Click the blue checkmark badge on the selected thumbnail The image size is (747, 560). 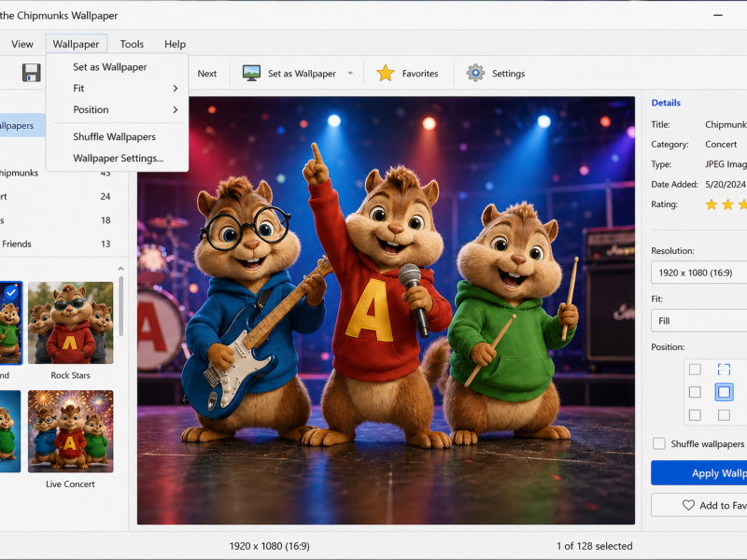pos(11,292)
